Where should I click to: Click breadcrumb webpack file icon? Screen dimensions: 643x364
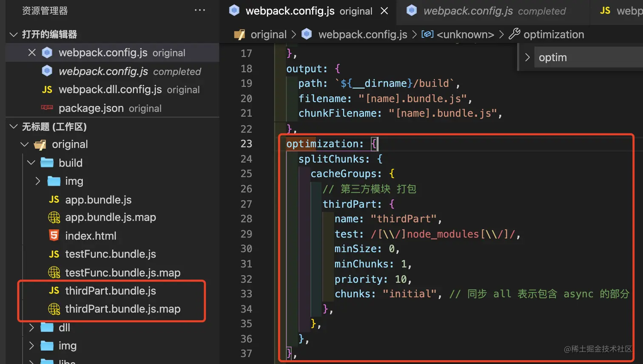tap(307, 34)
